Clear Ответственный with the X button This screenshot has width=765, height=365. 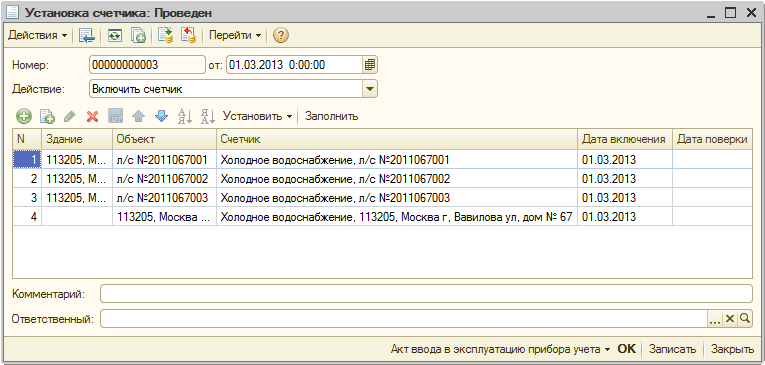pyautogui.click(x=729, y=319)
